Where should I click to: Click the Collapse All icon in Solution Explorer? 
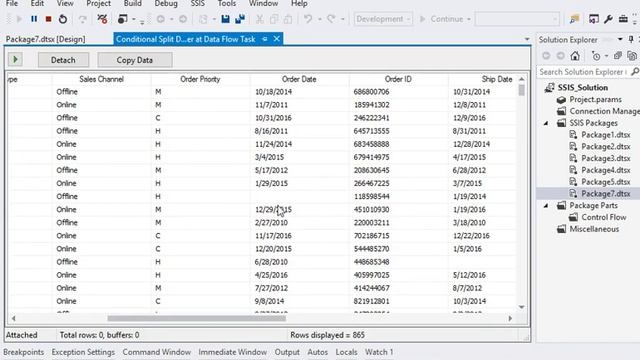(x=618, y=56)
